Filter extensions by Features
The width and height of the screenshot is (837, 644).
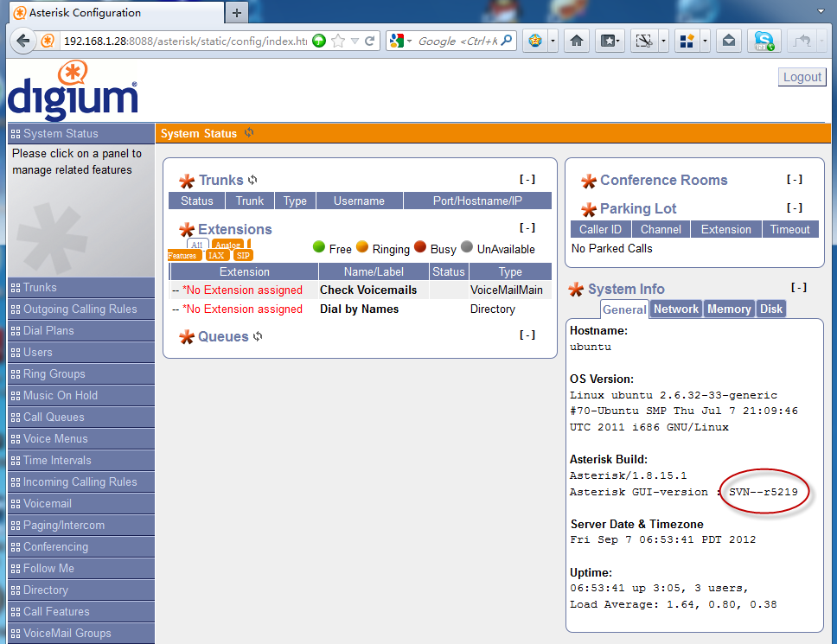[182, 256]
